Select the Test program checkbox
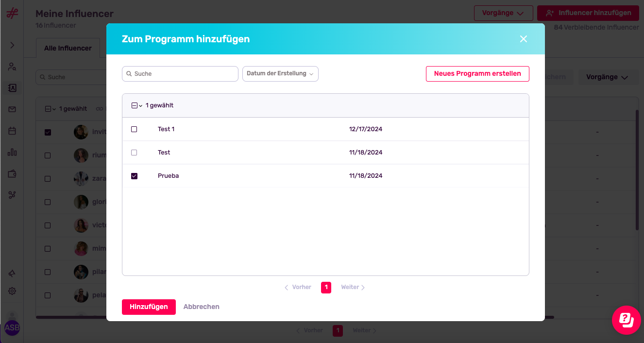Viewport: 644px width, 343px height. (x=134, y=153)
